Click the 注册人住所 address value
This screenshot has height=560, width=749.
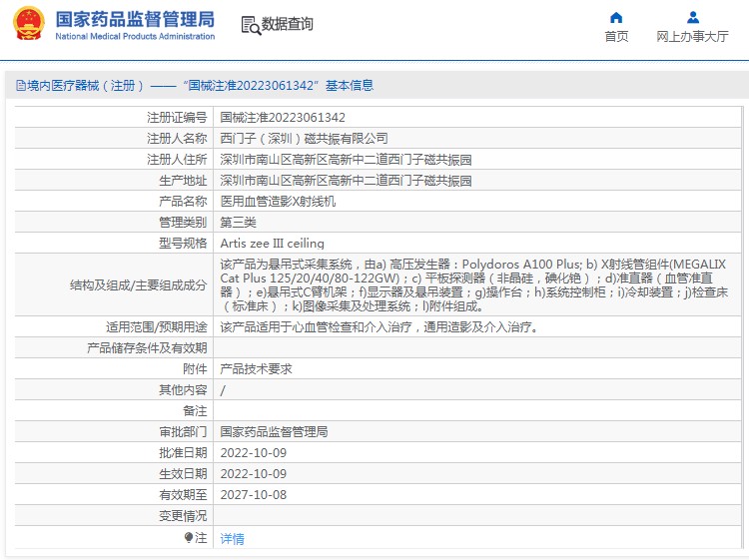[x=346, y=160]
